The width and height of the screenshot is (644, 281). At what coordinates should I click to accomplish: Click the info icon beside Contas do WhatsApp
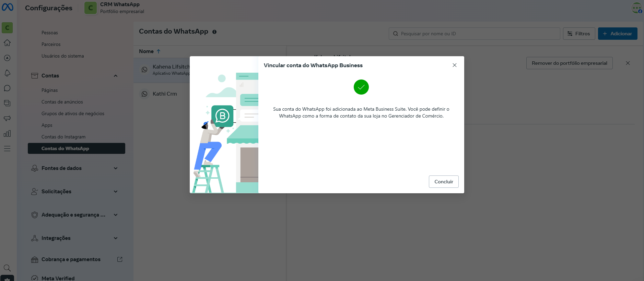(214, 32)
